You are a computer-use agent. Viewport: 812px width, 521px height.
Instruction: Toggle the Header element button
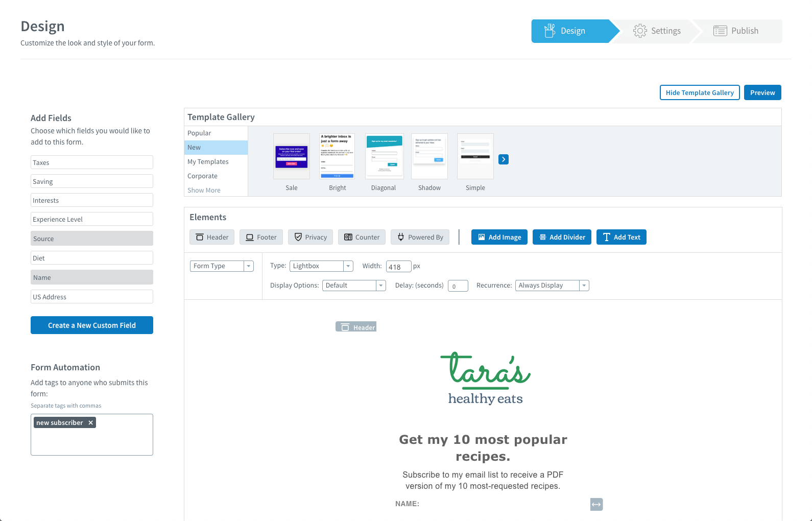pos(212,237)
